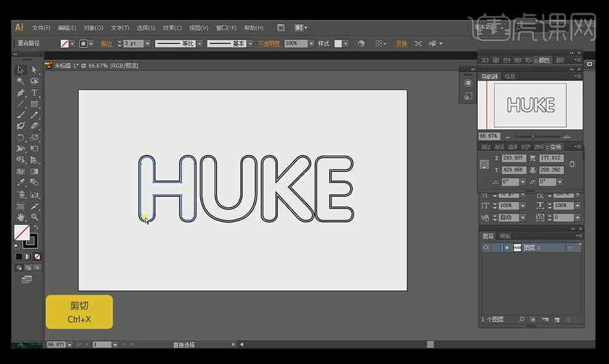Select the Rotate tool
Viewport: 609px width, 364px height.
20,137
